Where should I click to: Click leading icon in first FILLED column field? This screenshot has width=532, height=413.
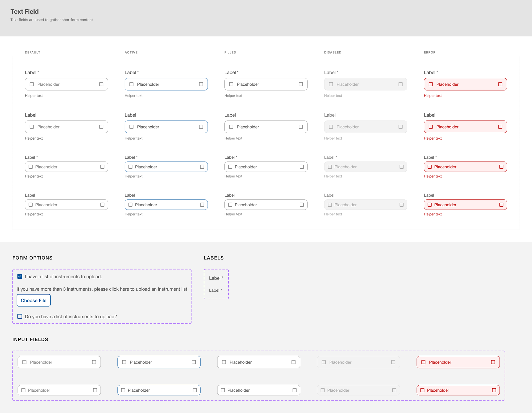231,84
